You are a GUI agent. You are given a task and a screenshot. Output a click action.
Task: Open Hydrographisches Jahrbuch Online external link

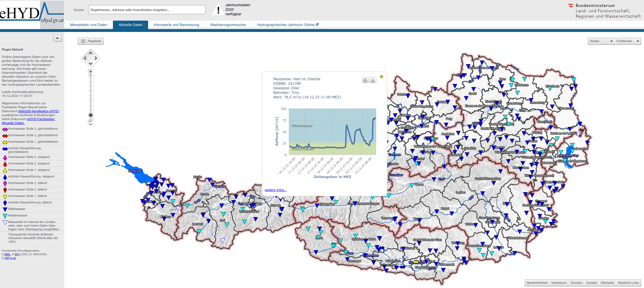click(287, 25)
